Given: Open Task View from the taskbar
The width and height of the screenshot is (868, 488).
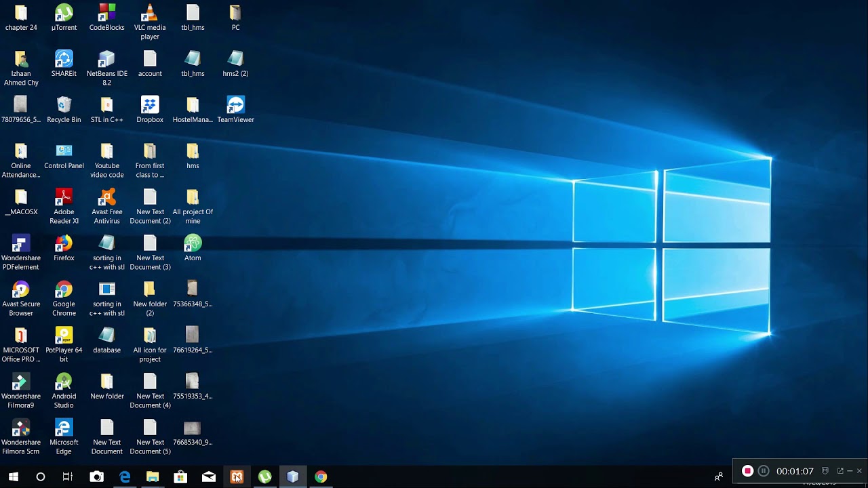Looking at the screenshot, I should 68,476.
